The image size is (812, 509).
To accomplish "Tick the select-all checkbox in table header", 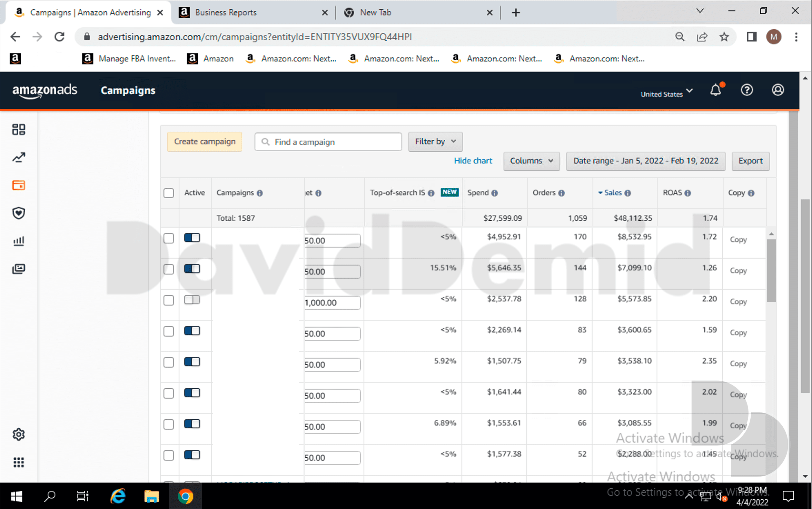I will point(169,193).
